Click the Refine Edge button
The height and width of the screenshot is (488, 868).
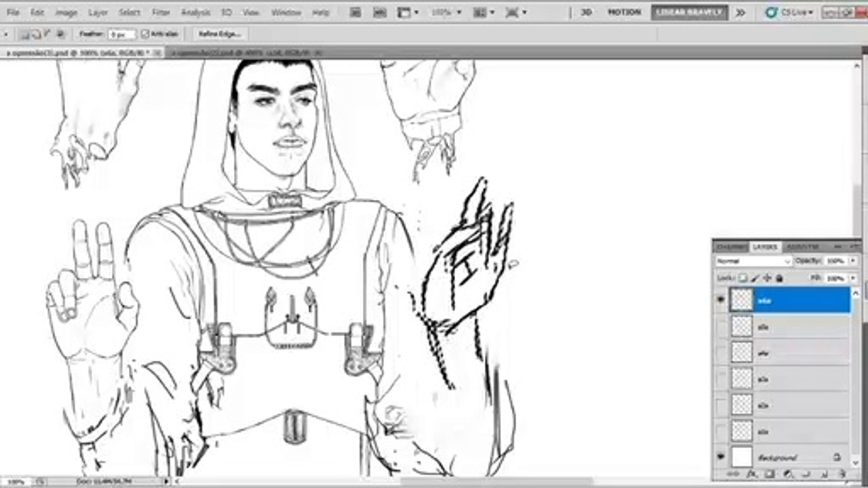coord(220,34)
